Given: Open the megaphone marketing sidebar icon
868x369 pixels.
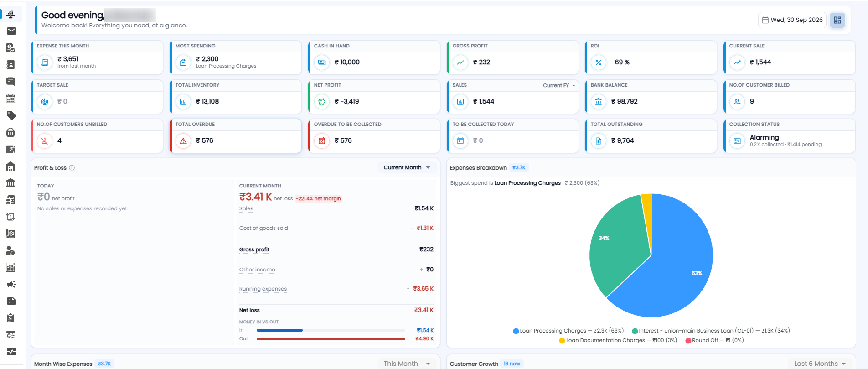Looking at the screenshot, I should click(x=11, y=284).
